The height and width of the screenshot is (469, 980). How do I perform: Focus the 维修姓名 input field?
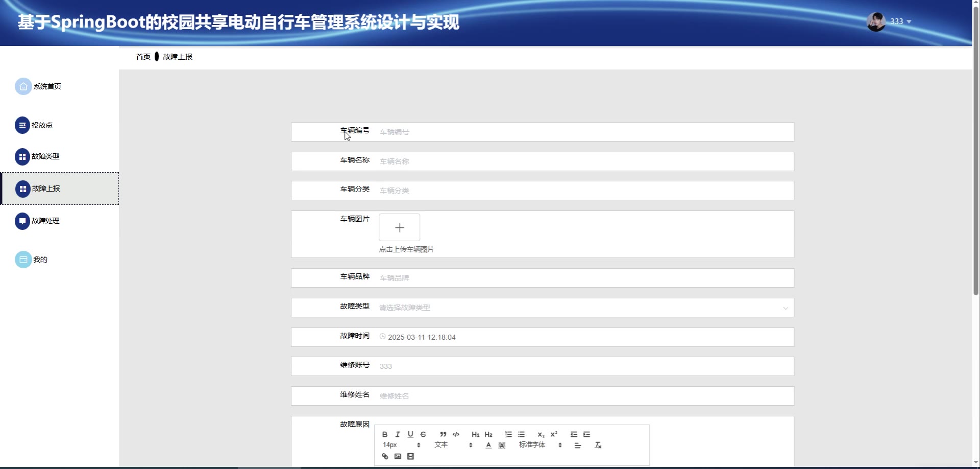coord(583,396)
